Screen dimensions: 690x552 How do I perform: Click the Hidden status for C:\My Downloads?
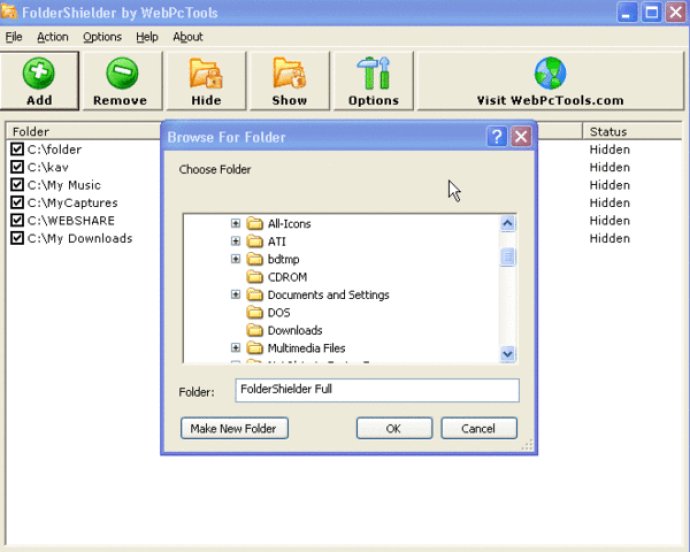[x=609, y=239]
